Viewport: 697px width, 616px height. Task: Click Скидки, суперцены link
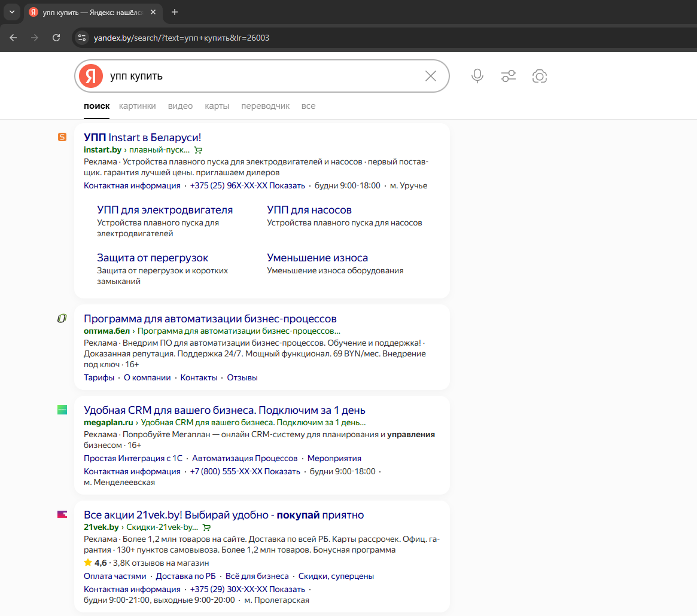(336, 577)
